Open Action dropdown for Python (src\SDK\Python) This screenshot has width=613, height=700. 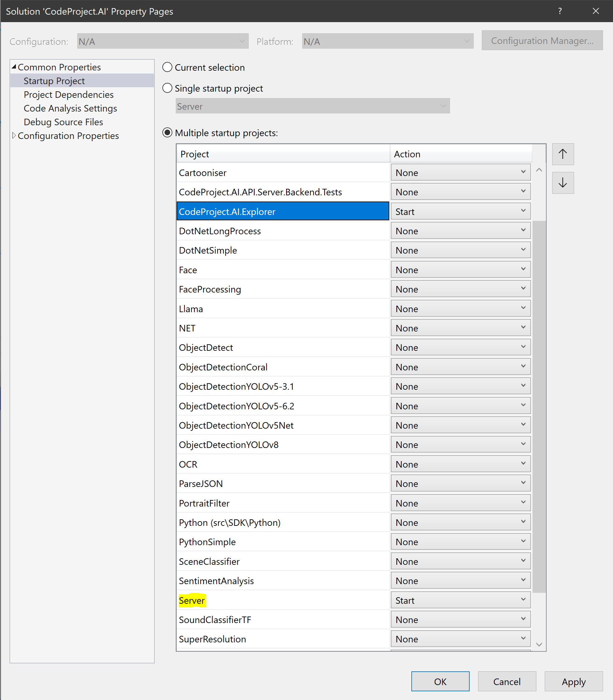click(460, 522)
